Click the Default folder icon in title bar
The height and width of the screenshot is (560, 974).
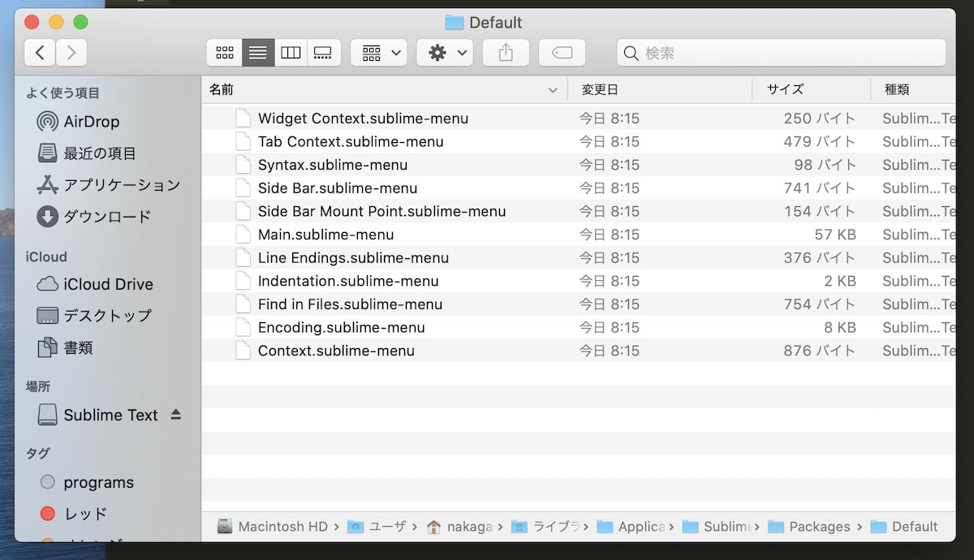(x=455, y=23)
